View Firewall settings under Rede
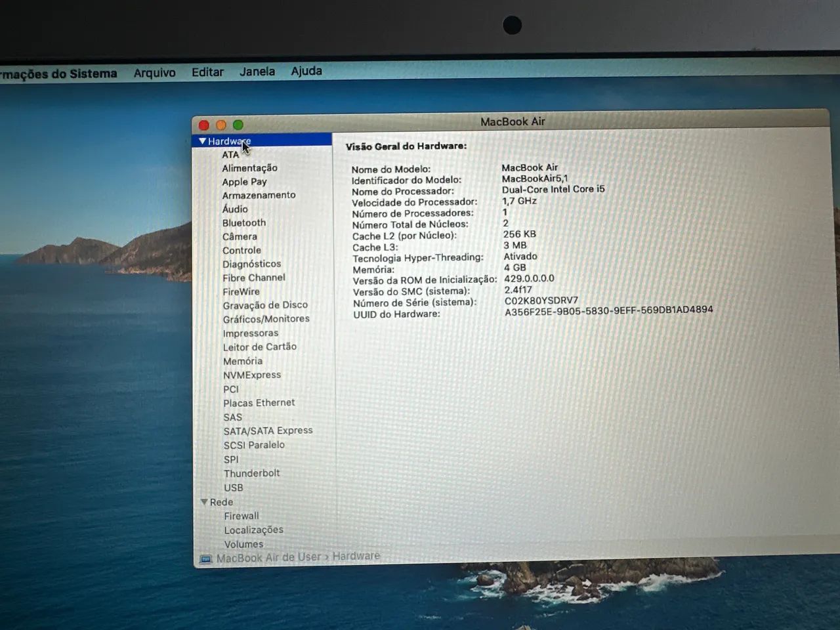Screen dimensions: 840x630 tap(241, 516)
